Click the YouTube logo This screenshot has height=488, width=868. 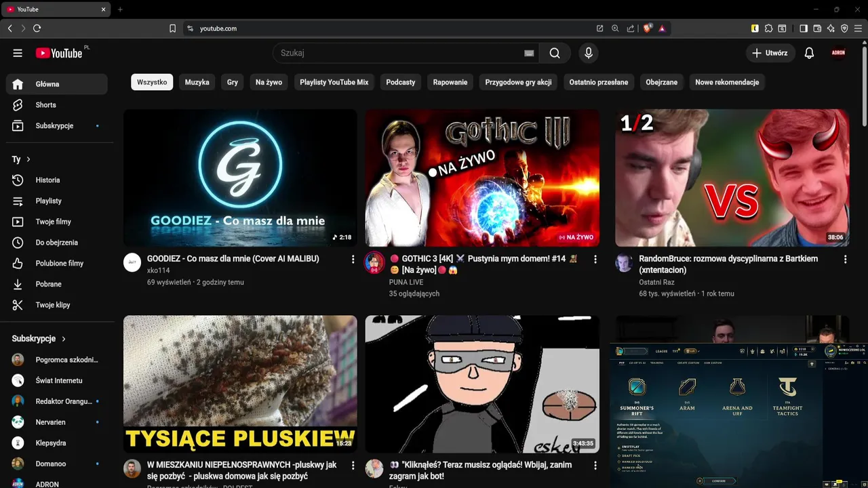[59, 53]
